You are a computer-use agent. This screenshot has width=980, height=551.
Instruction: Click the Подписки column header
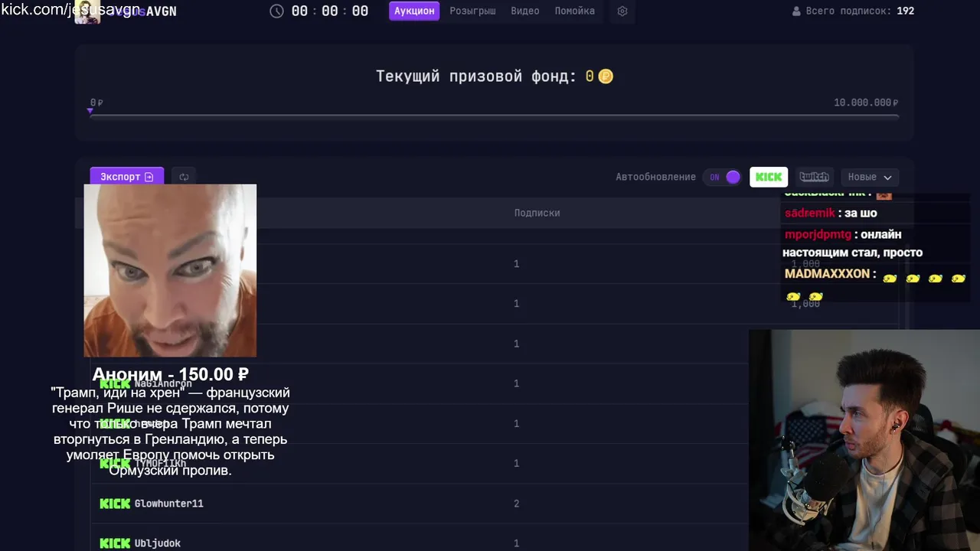pyautogui.click(x=537, y=213)
